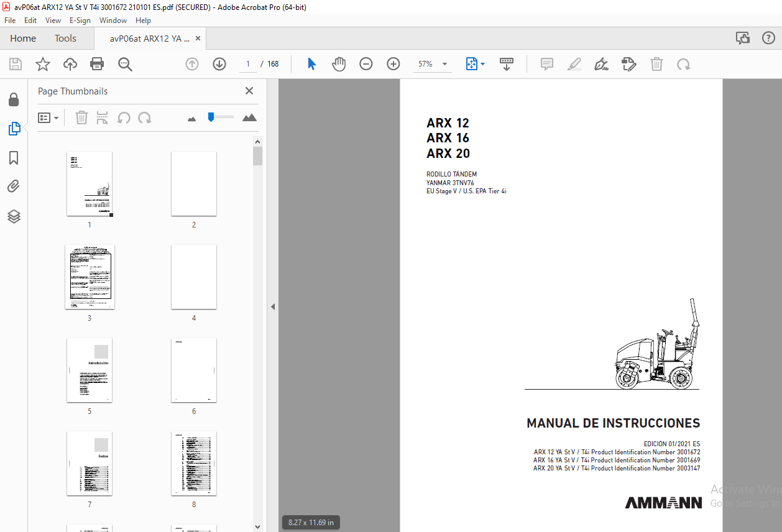
Task: Select page 3 thumbnail
Action: click(90, 277)
